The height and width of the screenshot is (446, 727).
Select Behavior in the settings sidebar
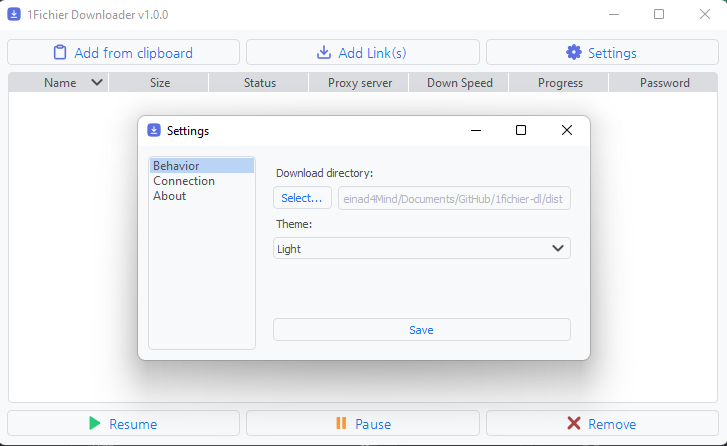[202, 166]
